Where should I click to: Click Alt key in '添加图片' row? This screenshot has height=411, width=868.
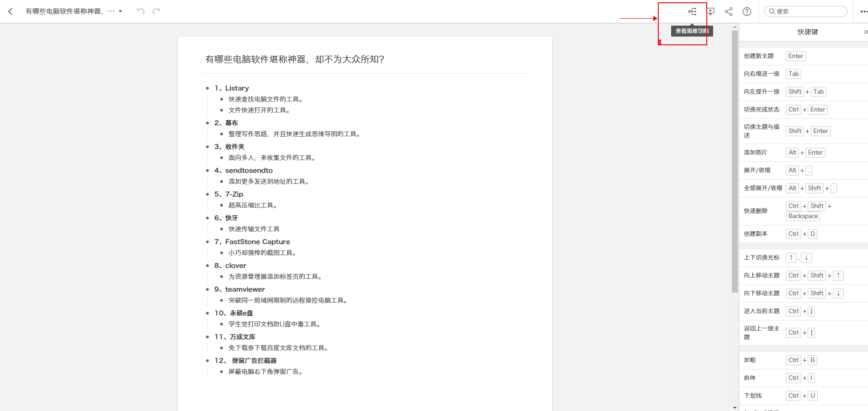pyautogui.click(x=792, y=153)
